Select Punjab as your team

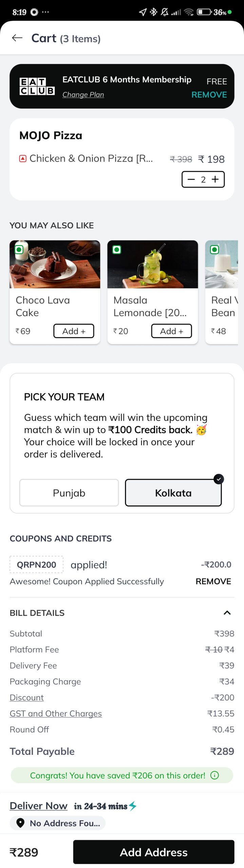click(x=69, y=492)
